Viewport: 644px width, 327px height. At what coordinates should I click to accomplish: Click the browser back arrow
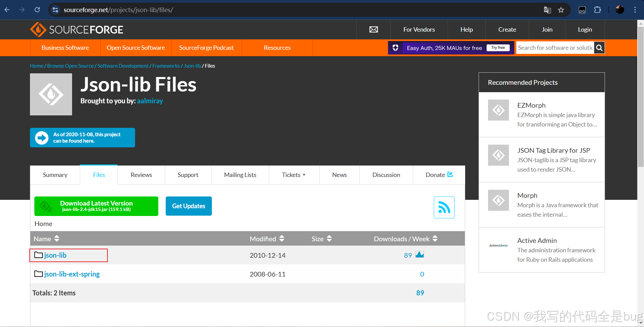(x=7, y=10)
